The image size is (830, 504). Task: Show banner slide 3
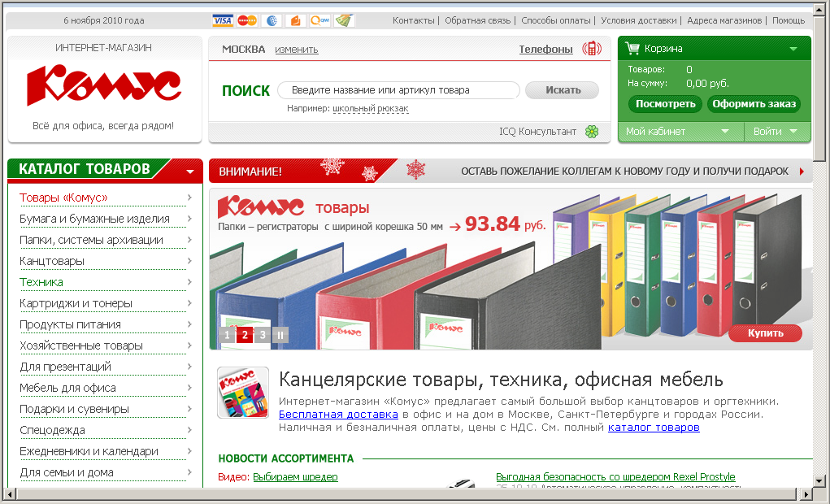point(263,335)
